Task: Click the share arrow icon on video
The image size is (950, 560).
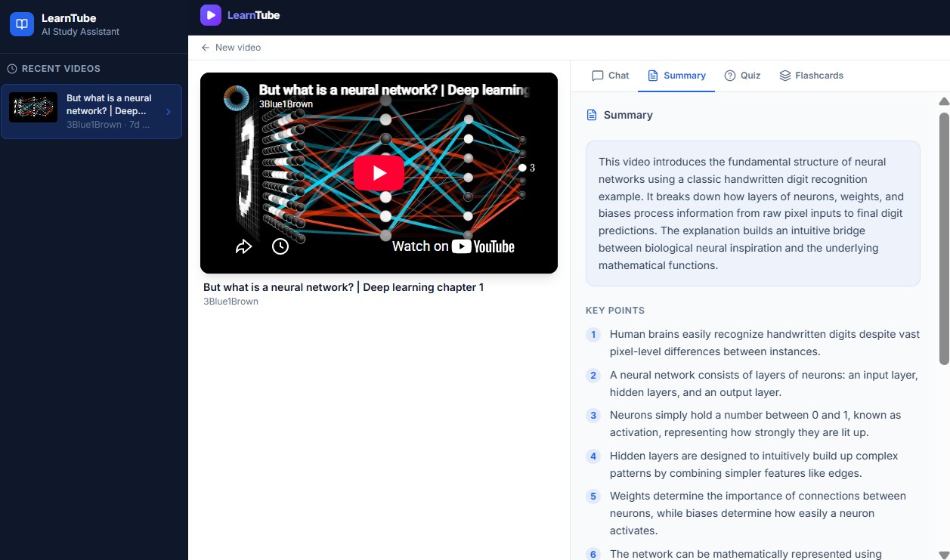Action: pyautogui.click(x=243, y=246)
